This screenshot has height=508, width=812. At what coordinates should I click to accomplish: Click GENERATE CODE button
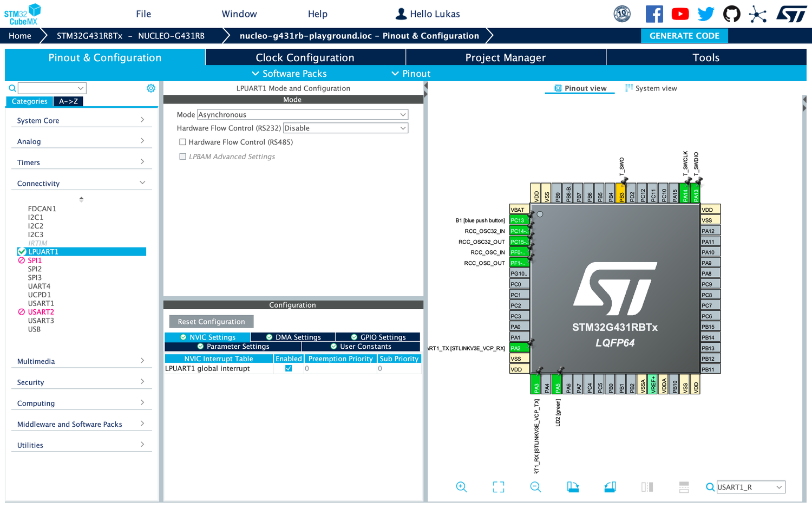coord(684,36)
